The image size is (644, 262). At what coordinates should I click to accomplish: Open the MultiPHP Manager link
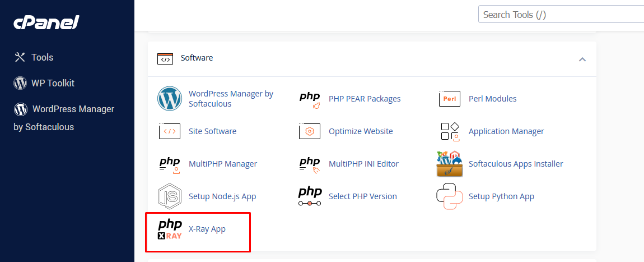pos(223,164)
